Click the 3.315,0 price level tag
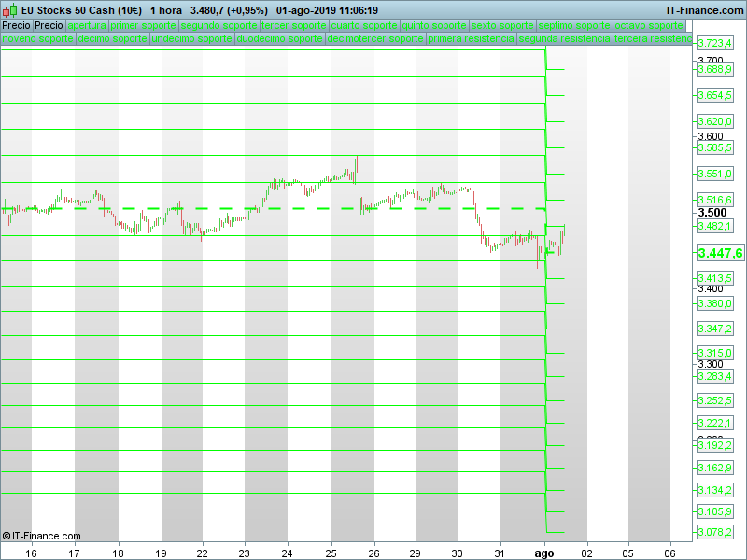Image resolution: width=747 pixels, height=560 pixels. pos(714,353)
